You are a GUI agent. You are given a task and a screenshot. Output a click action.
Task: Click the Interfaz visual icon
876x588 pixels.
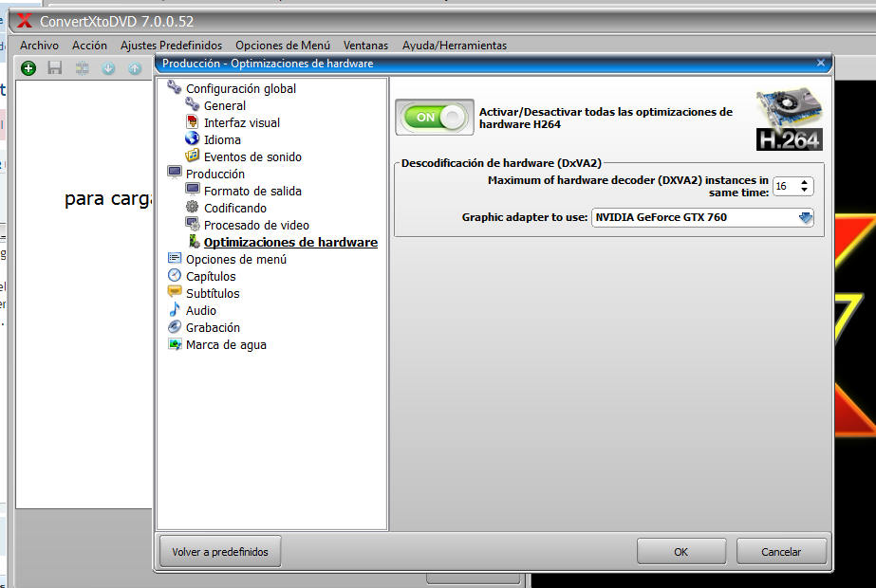tap(192, 121)
